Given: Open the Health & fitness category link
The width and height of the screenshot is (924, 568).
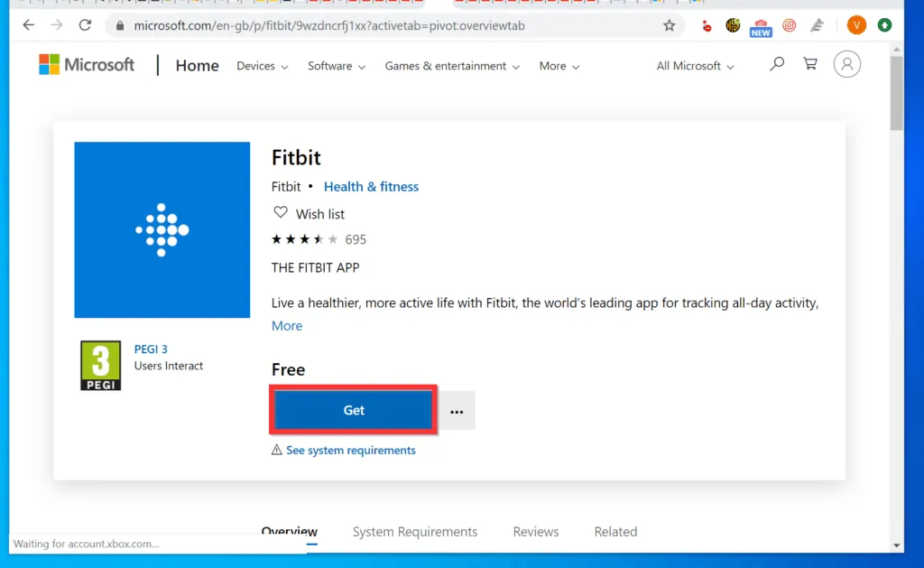Looking at the screenshot, I should pyautogui.click(x=371, y=186).
